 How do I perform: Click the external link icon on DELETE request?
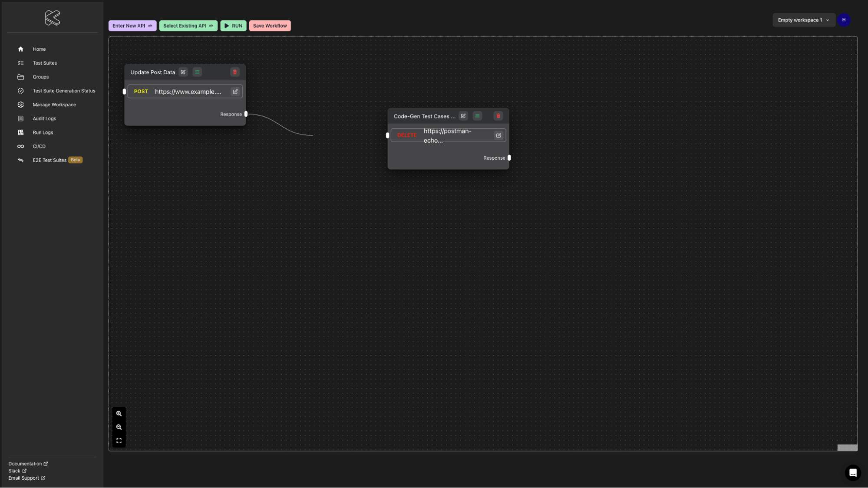coord(498,135)
